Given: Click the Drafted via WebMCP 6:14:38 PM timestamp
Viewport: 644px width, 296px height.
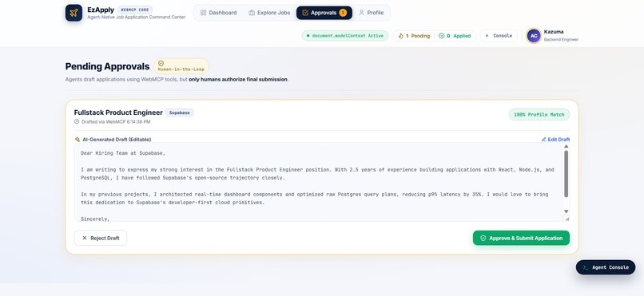Looking at the screenshot, I should coord(116,122).
